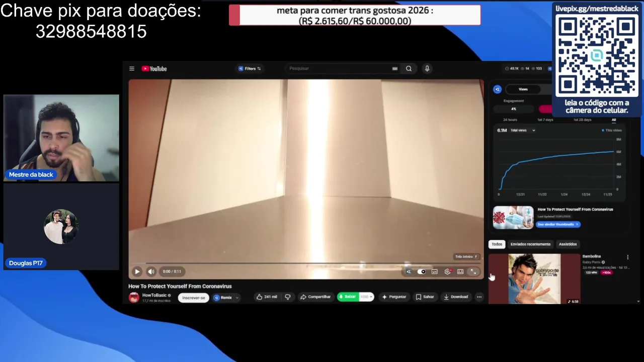
Task: Open the YouTube hamburger guide menu
Action: click(132, 69)
